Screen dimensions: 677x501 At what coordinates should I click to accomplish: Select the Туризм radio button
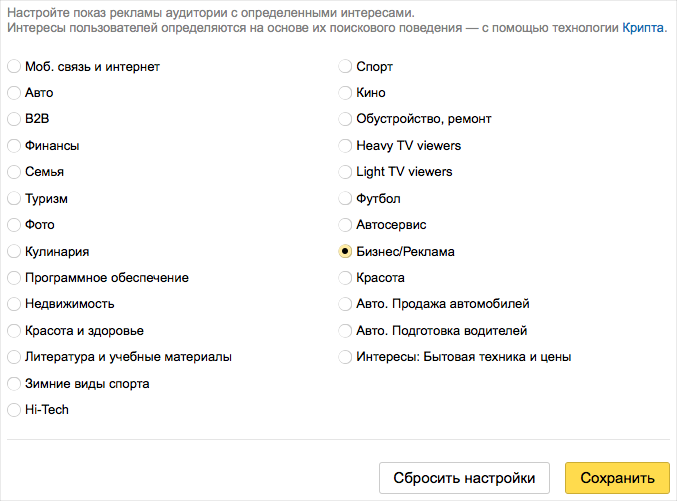(14, 198)
